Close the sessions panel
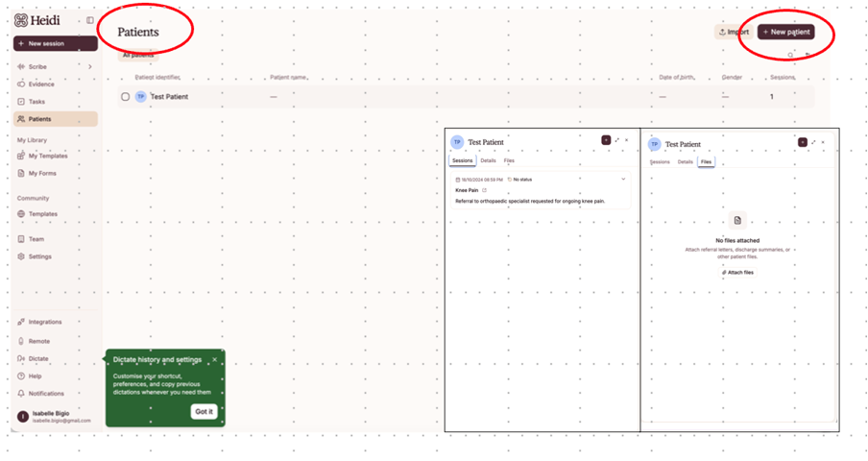The image size is (868, 461). [627, 140]
